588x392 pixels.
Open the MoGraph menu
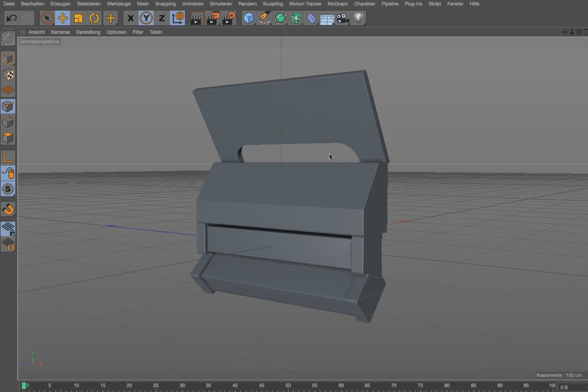tap(338, 4)
